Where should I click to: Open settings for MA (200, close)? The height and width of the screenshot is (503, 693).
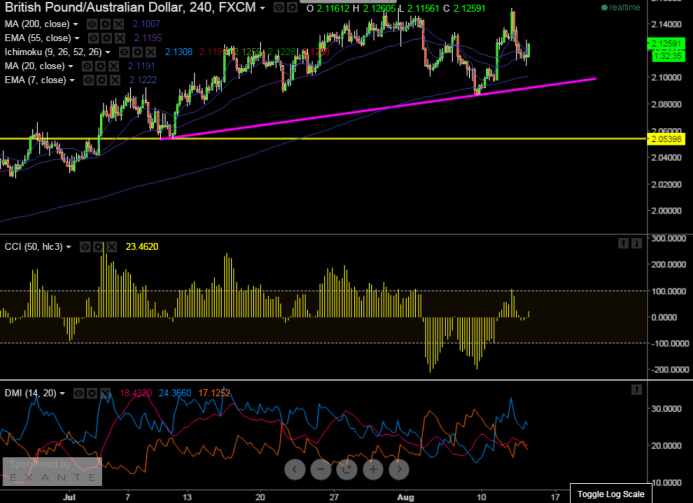coord(105,24)
